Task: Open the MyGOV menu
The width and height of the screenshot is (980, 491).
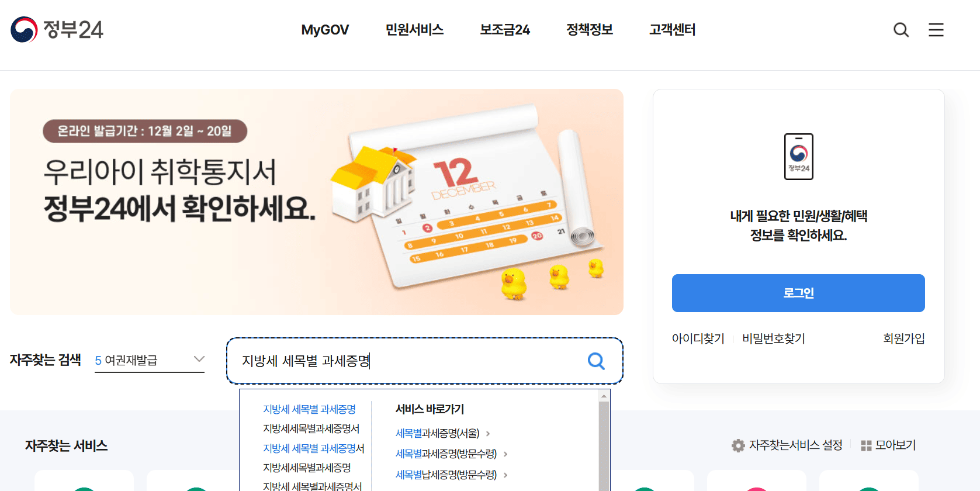Action: (x=325, y=30)
